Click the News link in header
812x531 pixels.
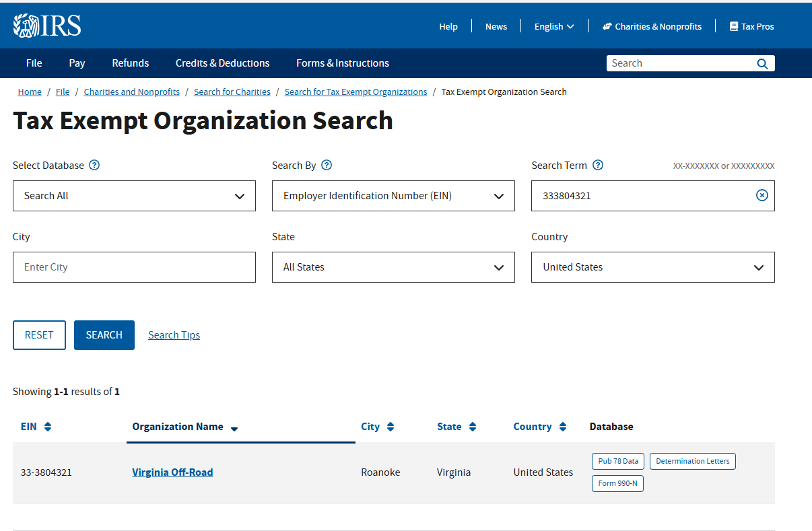tap(496, 26)
